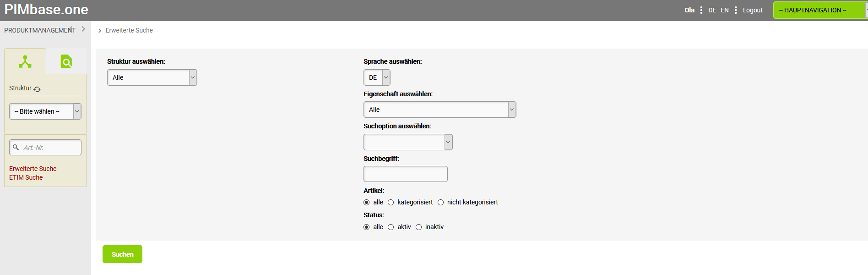This screenshot has width=868, height=275.
Task: Select the nicht kategorisiert radio button
Action: (x=441, y=202)
